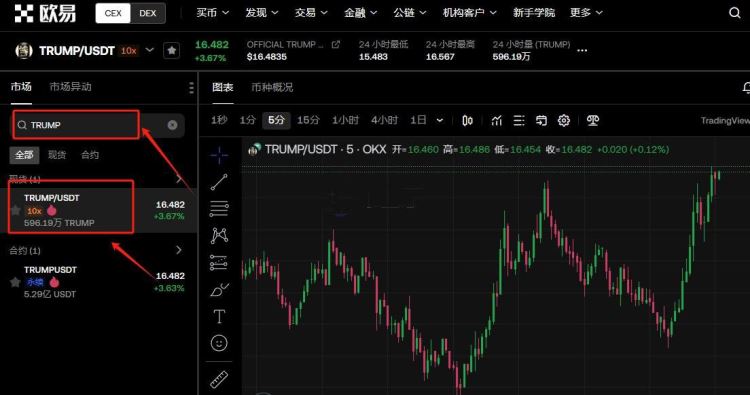Expand the TRUMP/USDT pair selector chevron

click(x=150, y=50)
